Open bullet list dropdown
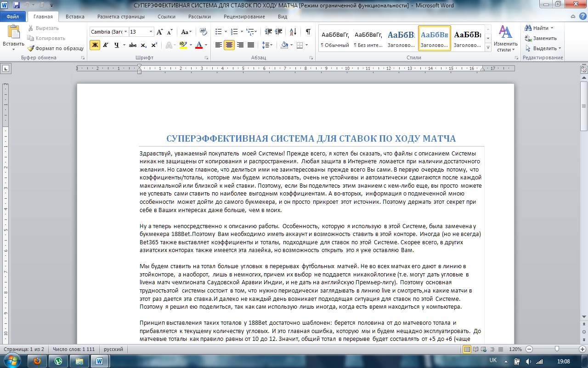This screenshot has height=368, width=588. 225,32
